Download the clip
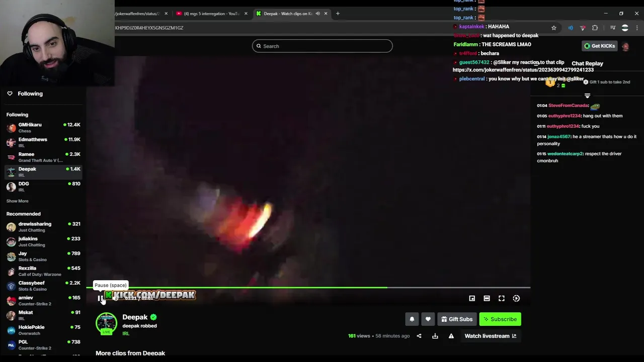This screenshot has height=362, width=644. (x=435, y=336)
